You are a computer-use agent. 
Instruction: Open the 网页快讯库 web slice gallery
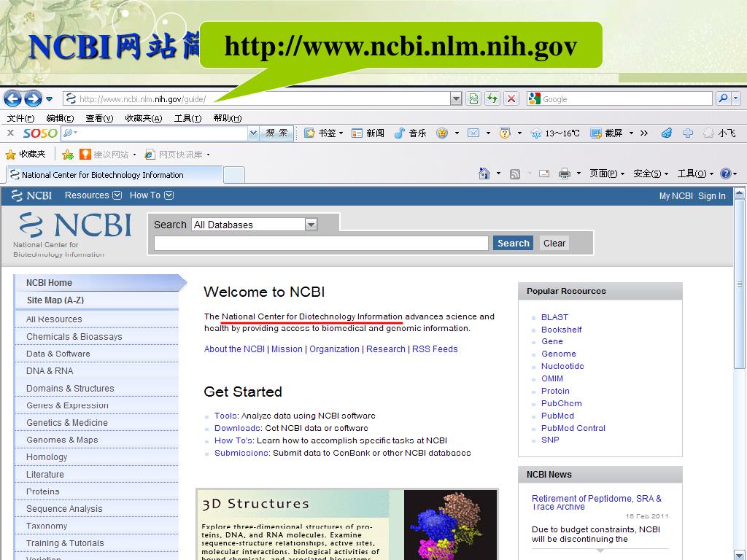click(x=177, y=155)
